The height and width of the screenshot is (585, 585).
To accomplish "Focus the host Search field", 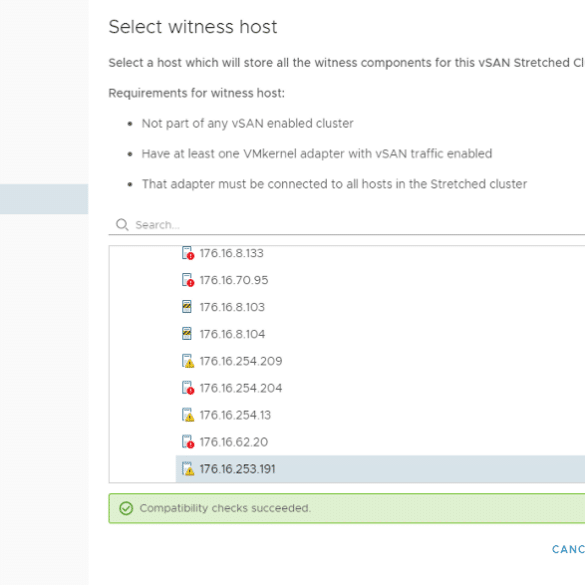I will (347, 225).
